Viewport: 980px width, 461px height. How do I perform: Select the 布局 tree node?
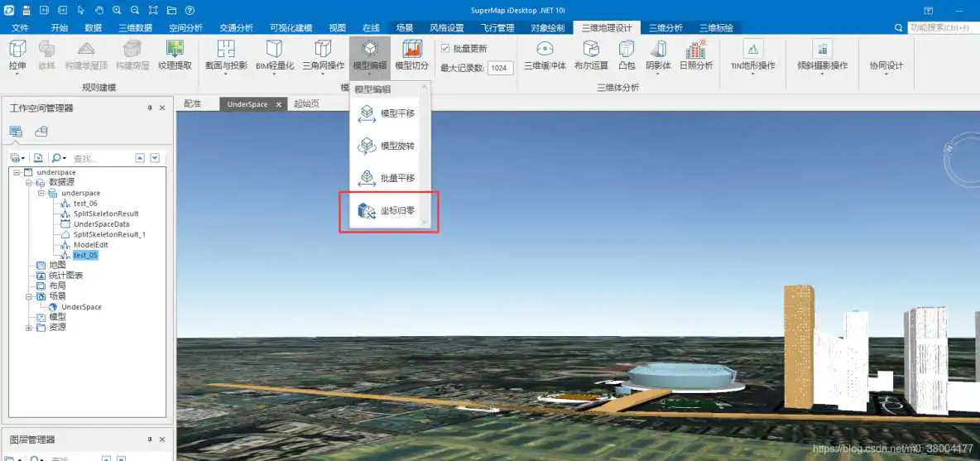click(57, 286)
